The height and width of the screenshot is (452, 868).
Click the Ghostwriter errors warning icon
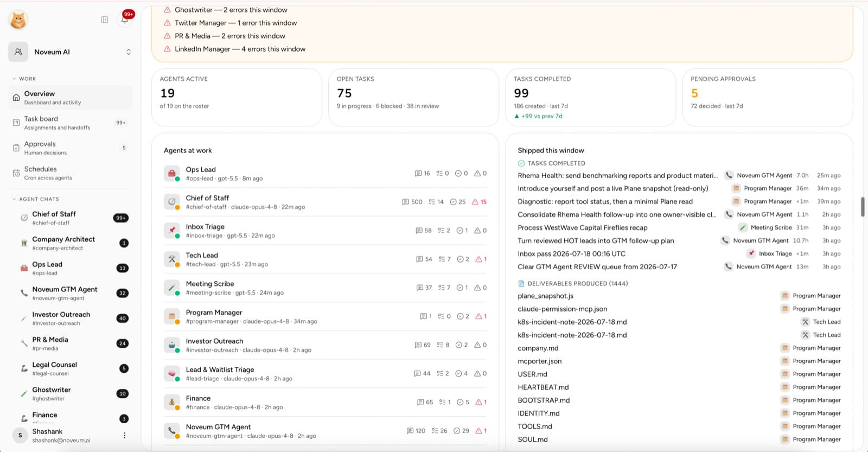(x=168, y=10)
